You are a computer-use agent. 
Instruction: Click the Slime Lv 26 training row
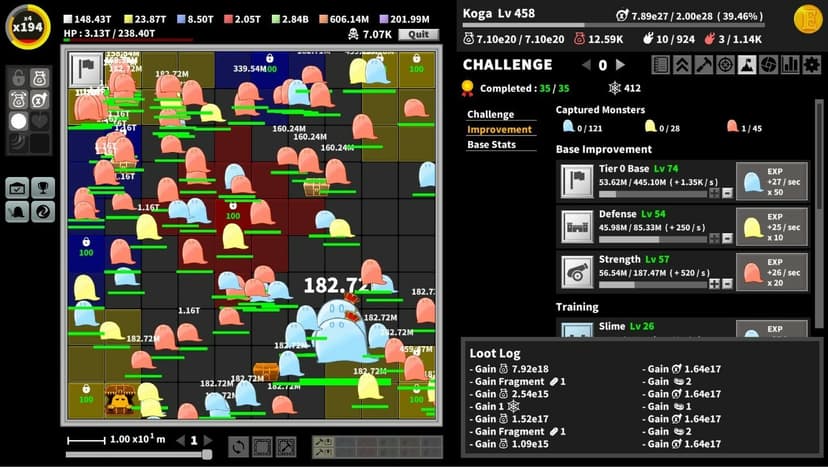click(x=683, y=328)
